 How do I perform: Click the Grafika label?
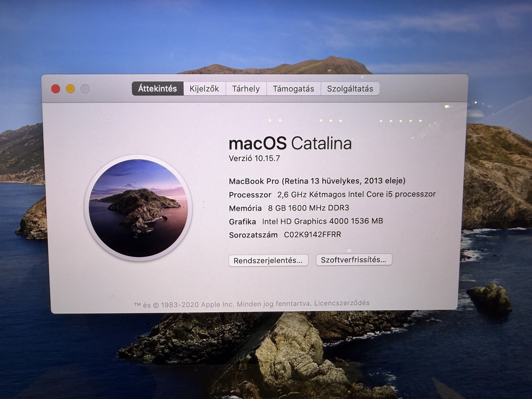tap(242, 222)
